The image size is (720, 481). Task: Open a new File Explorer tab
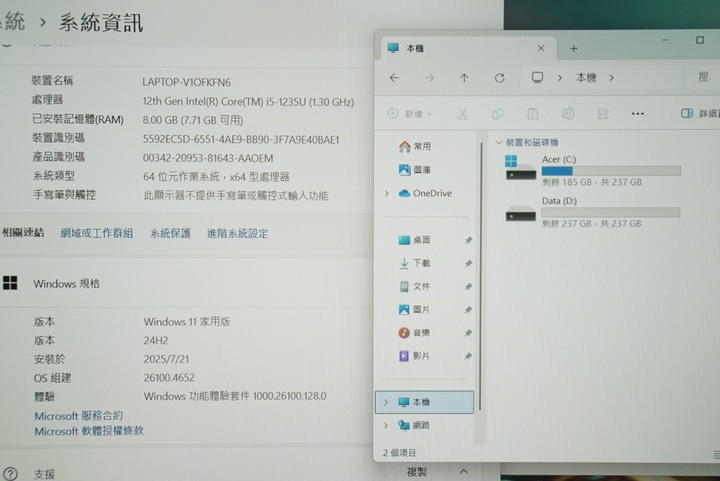[574, 49]
